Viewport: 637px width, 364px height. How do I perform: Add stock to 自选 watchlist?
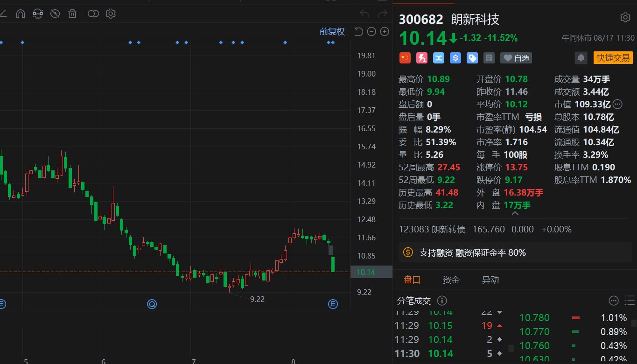tap(516, 58)
